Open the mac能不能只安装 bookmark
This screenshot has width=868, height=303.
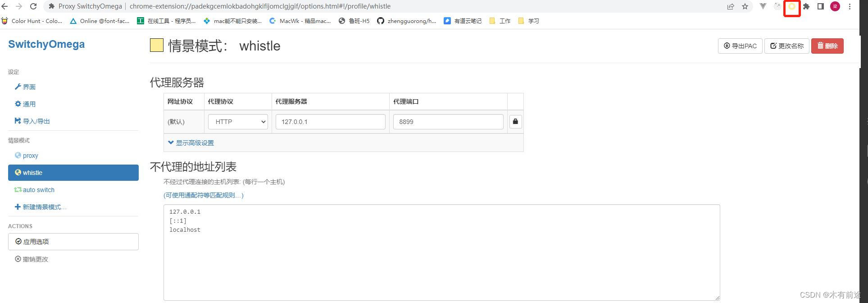click(232, 21)
